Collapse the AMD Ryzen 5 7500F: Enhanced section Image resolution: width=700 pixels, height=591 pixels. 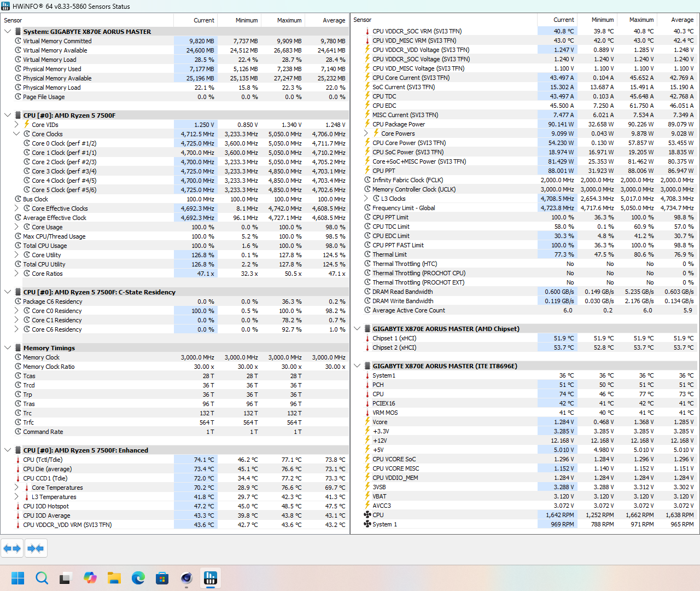(x=8, y=450)
